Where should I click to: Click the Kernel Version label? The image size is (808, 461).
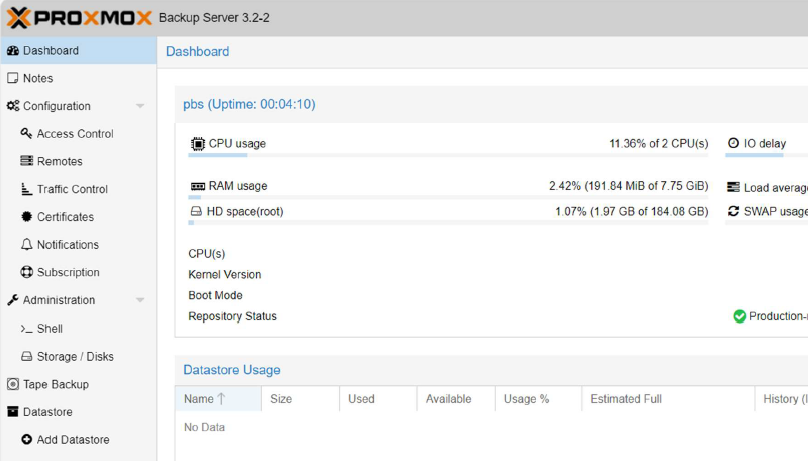(x=225, y=275)
